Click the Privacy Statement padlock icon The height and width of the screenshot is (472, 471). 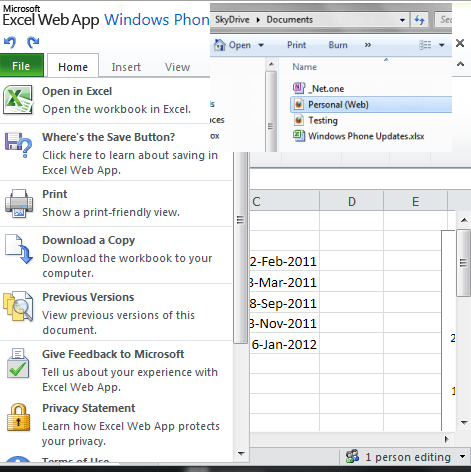coord(18,417)
